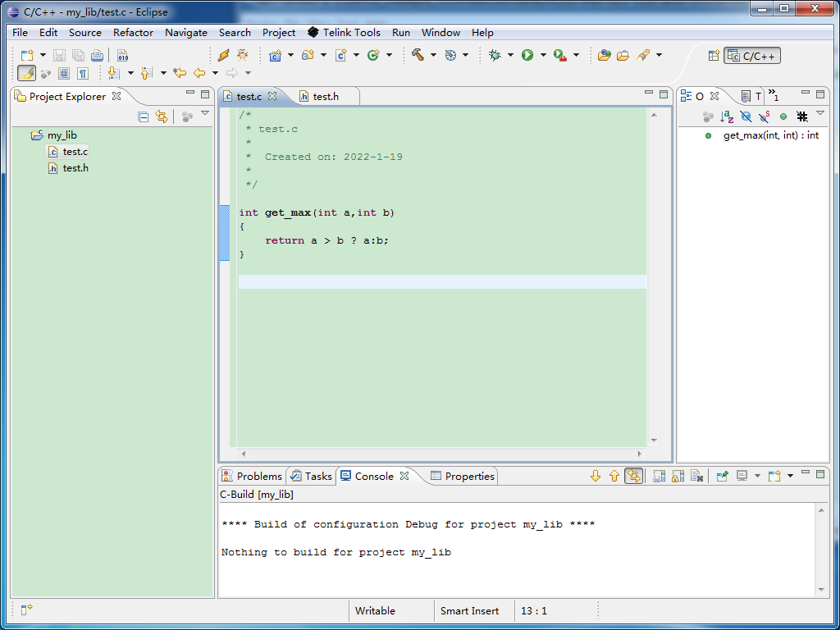Open the New wizard dropdown arrow
Viewport: 840px width, 630px height.
click(x=43, y=55)
